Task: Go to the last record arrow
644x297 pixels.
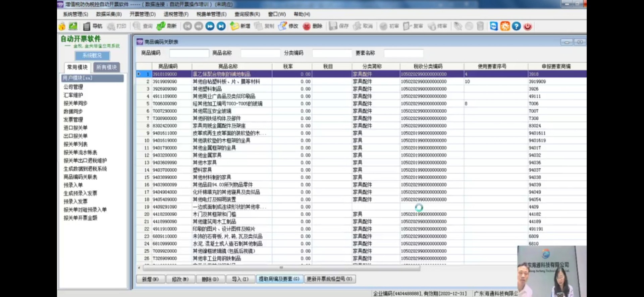Action: coord(221,26)
